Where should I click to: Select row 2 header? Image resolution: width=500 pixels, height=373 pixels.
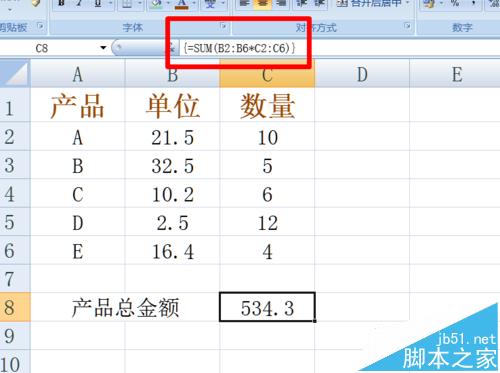point(15,137)
